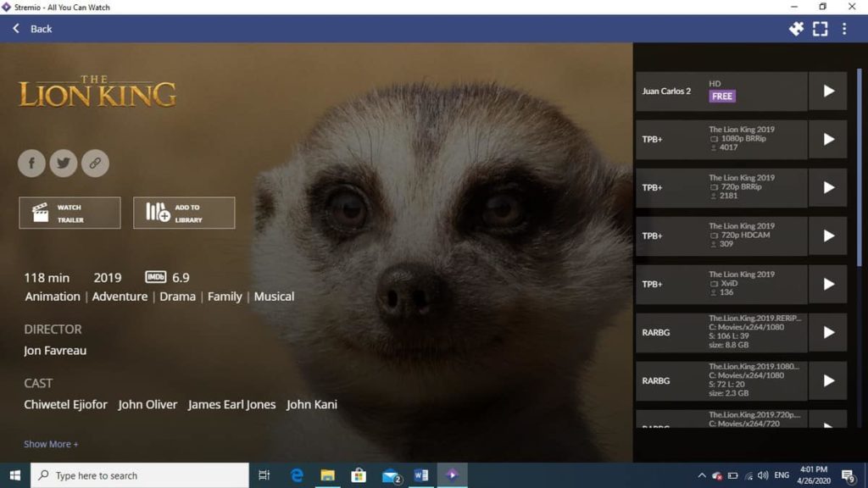The height and width of the screenshot is (488, 868).
Task: Open File Explorer from the taskbar
Action: click(x=328, y=475)
